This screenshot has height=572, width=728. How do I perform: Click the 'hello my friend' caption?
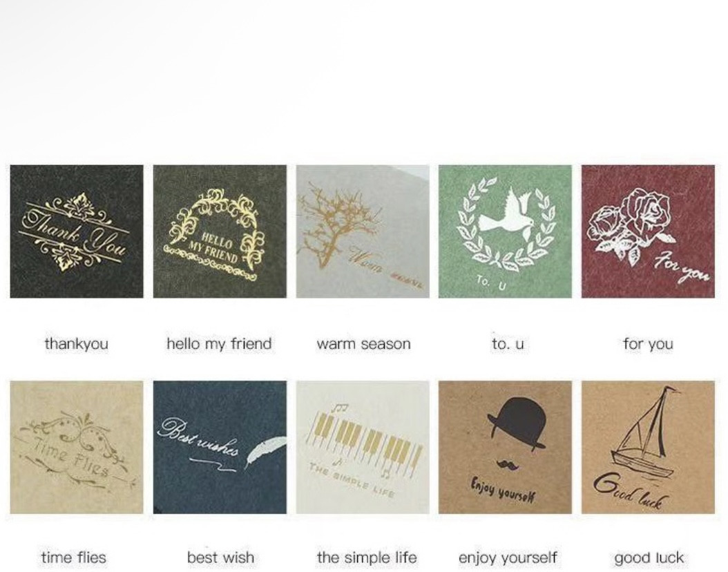pyautogui.click(x=219, y=344)
